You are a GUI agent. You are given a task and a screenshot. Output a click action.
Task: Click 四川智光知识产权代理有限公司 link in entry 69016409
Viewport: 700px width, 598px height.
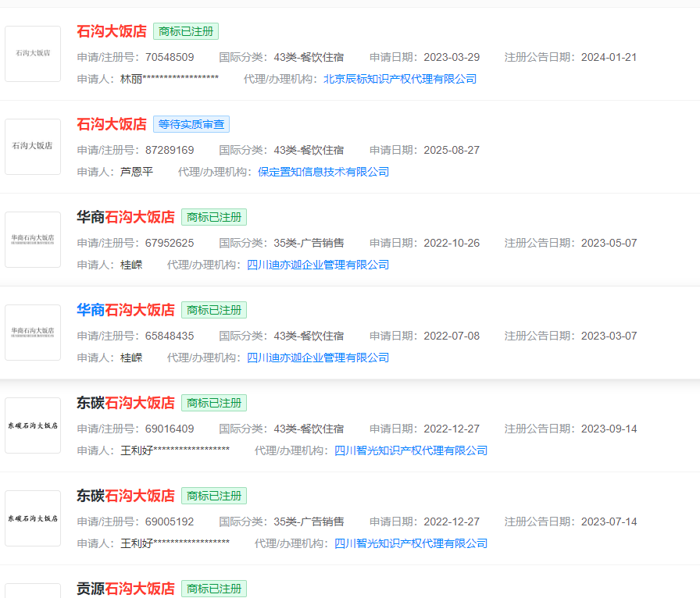411,450
